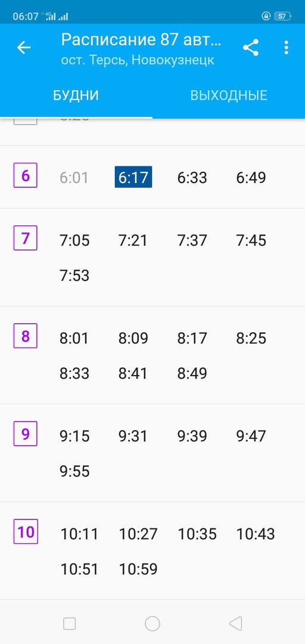Tap the hour 8 box marker
This screenshot has width=305, height=644.
[x=26, y=336]
